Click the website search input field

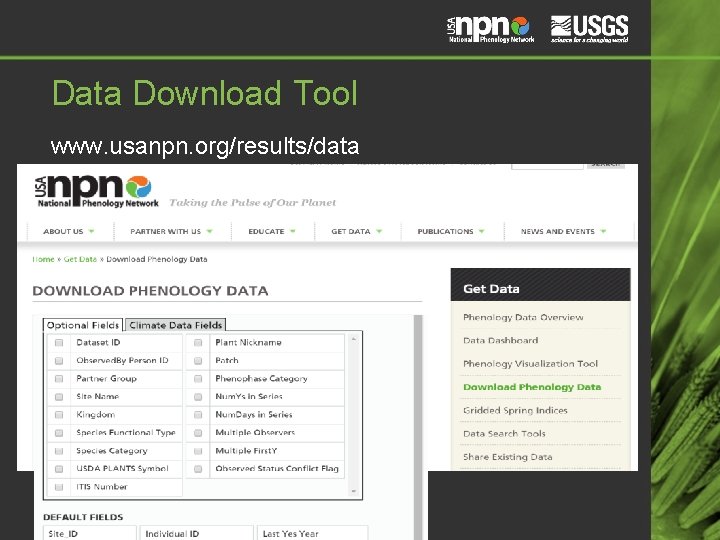pyautogui.click(x=547, y=166)
